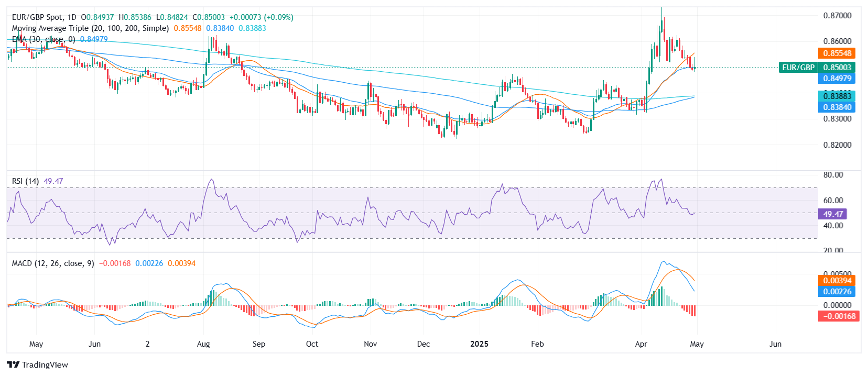The image size is (868, 376).
Task: Select the MACD (12, 26, close, 9) label
Action: (x=53, y=263)
